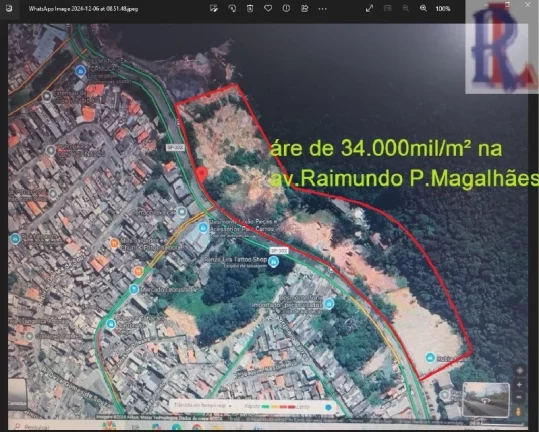Show file info using the info icon
539x432 pixels.
(x=286, y=8)
